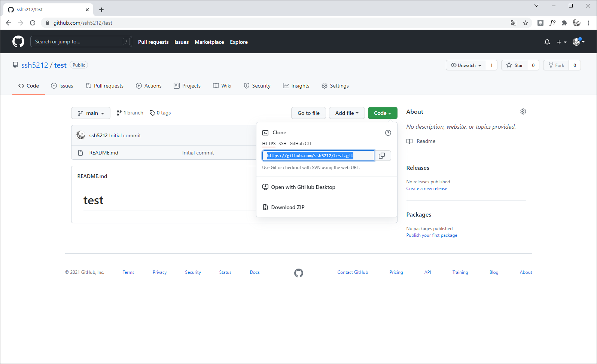Open the Clone help question mark

388,133
